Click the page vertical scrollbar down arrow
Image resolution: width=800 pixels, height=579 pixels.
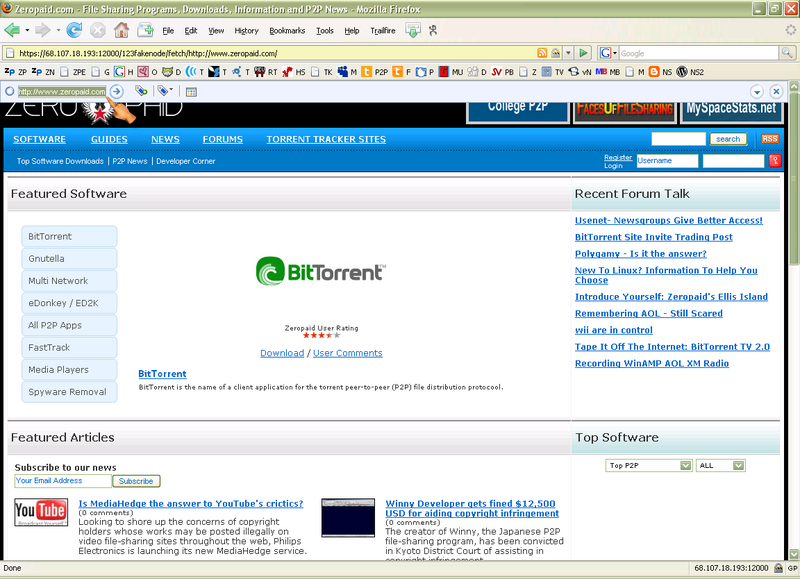(x=794, y=554)
